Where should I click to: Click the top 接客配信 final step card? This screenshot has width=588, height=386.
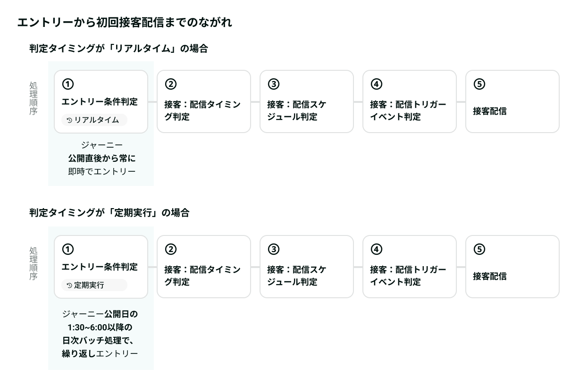point(512,101)
